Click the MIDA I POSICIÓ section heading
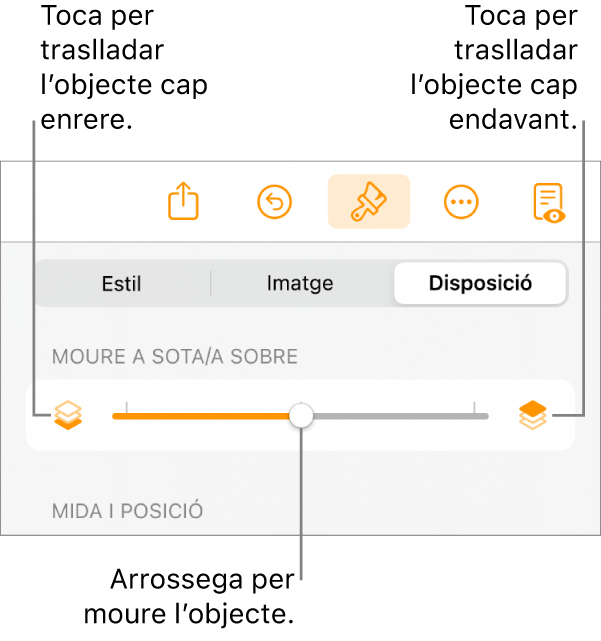Viewport: 601px width, 641px height. [x=128, y=511]
